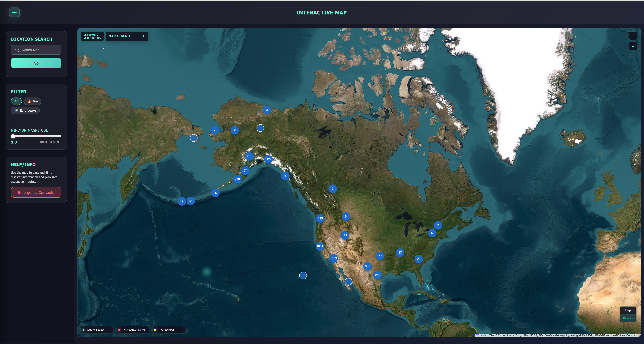
Task: Switch map view to Satellite
Action: coord(628,318)
